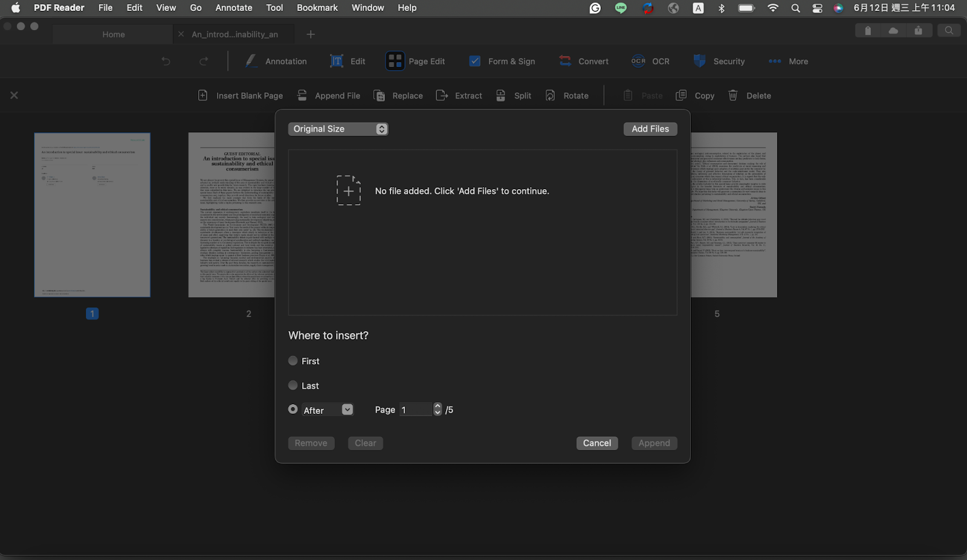Open the Go menu
Image resolution: width=967 pixels, height=560 pixels.
196,8
